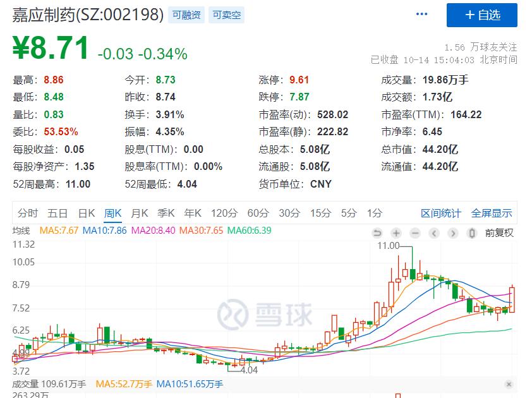
Task: Close the volume indicator panel
Action: point(509,384)
